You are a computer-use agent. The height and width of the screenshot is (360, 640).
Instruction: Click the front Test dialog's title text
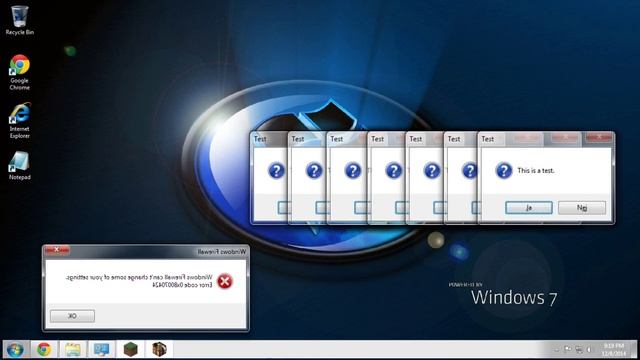point(487,139)
